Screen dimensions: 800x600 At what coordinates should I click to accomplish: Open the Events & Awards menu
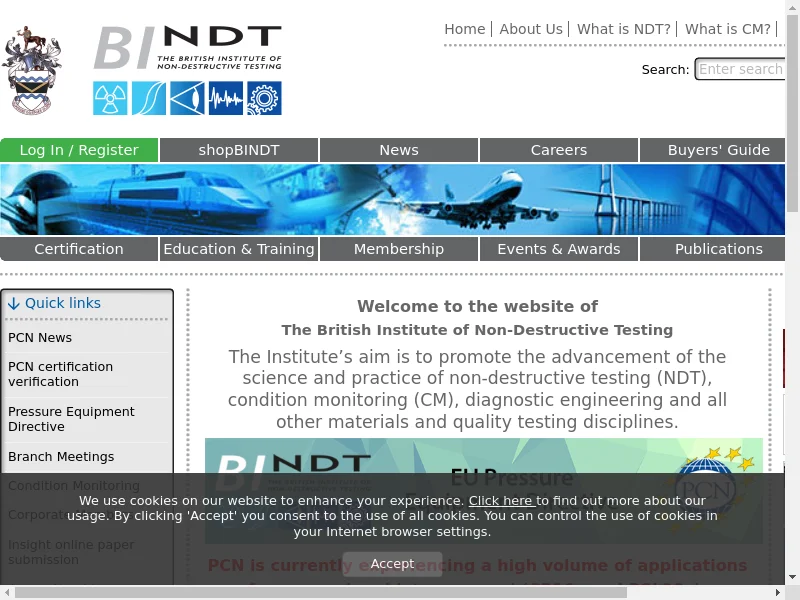point(559,249)
